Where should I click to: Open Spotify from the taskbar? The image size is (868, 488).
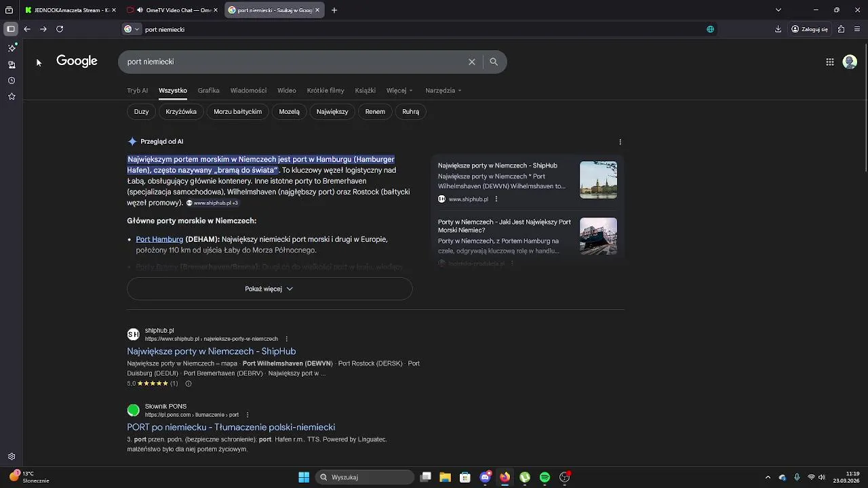coord(545,477)
